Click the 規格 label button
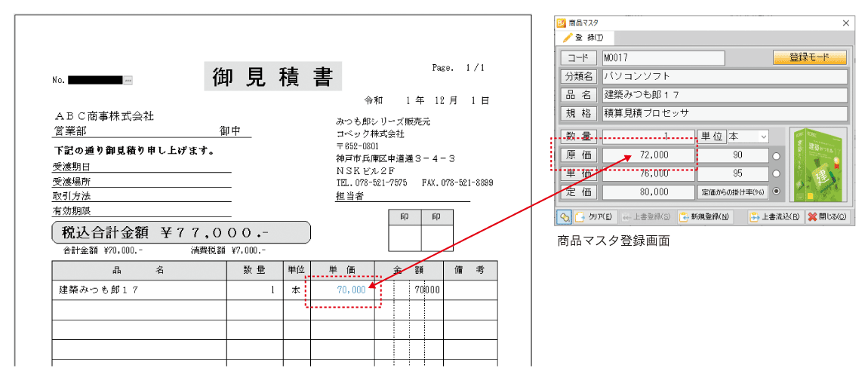868x377 pixels. pyautogui.click(x=578, y=113)
